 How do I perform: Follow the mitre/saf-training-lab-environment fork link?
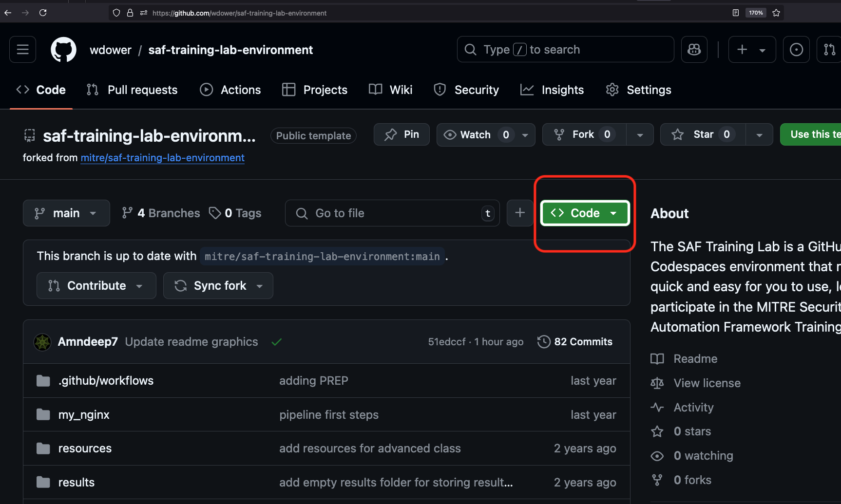click(x=162, y=158)
